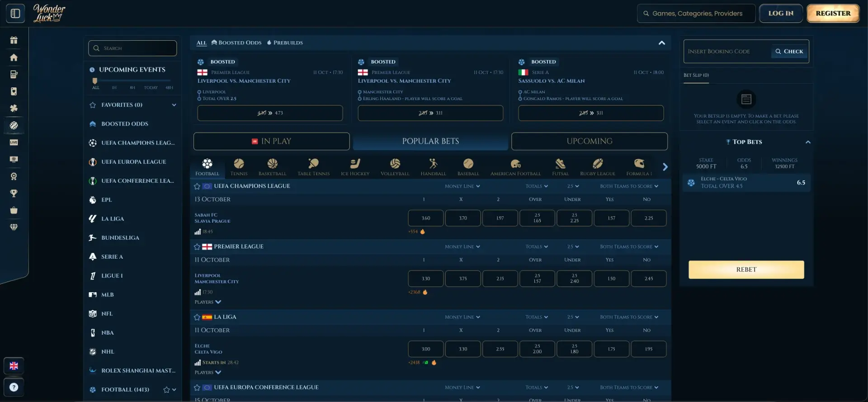868x402 pixels.
Task: Open the trophy tournaments sidebar icon
Action: pos(14,194)
